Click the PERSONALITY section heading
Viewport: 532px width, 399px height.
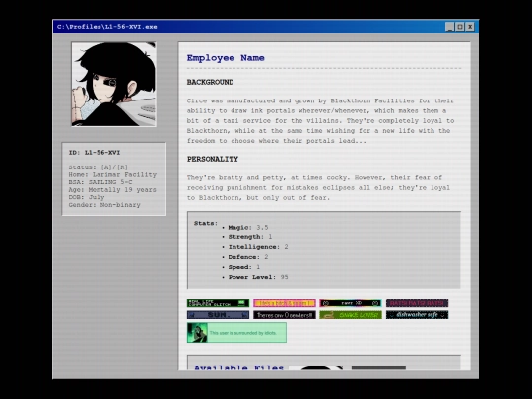click(213, 159)
